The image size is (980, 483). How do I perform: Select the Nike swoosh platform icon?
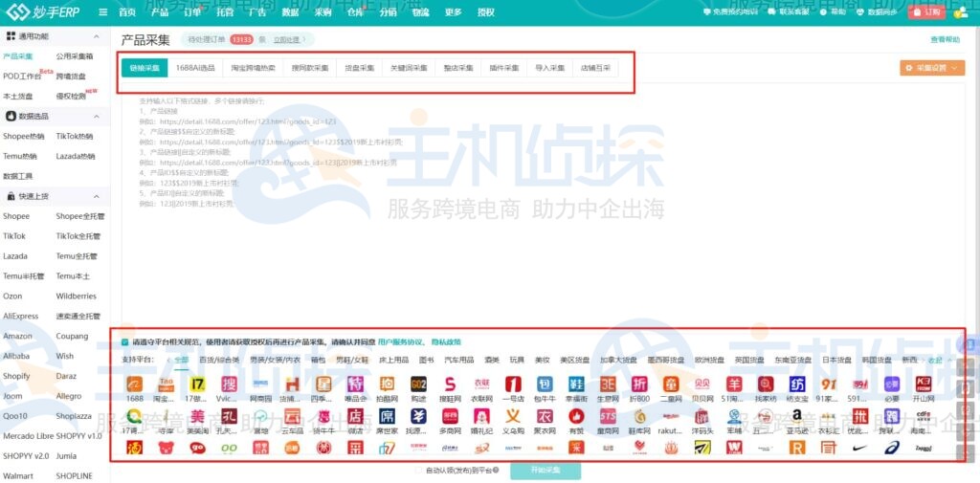click(x=860, y=448)
